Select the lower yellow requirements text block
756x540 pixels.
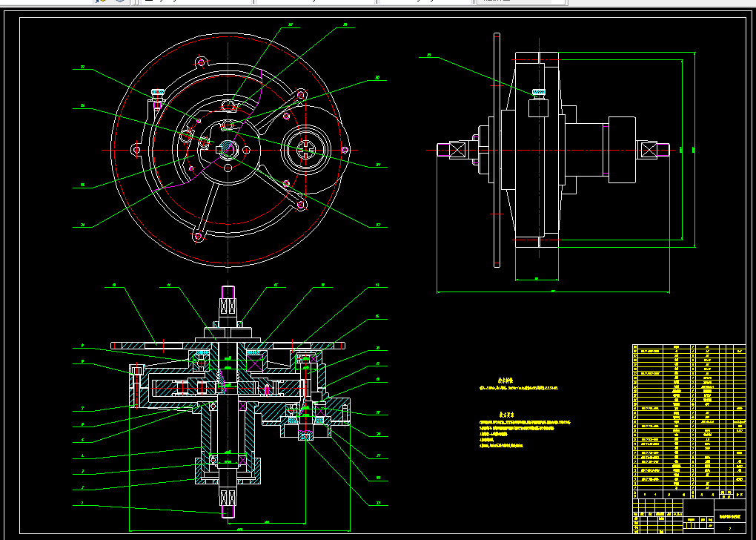(x=525, y=433)
